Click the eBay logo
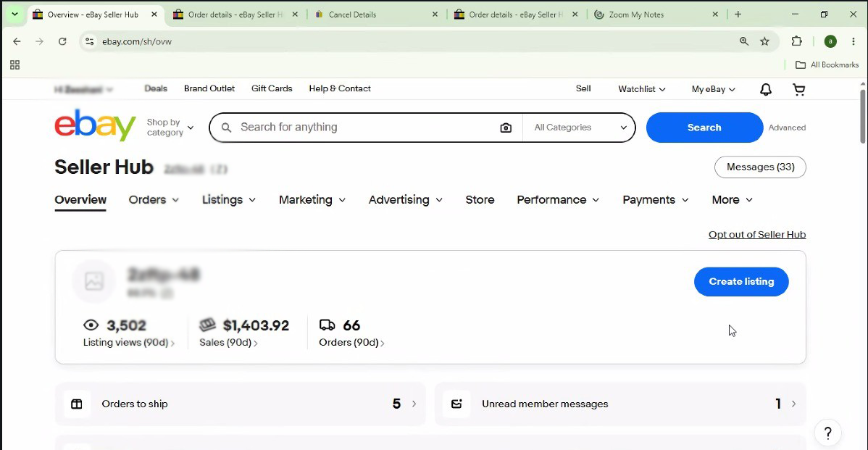 95,125
